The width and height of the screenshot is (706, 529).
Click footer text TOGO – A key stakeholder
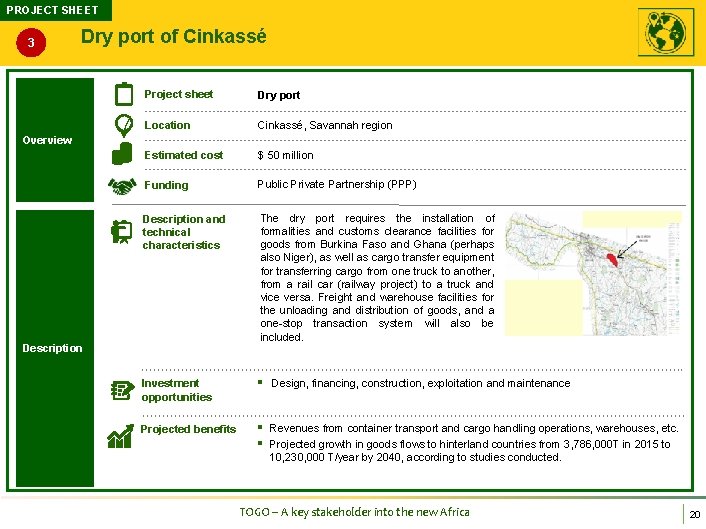tap(354, 512)
